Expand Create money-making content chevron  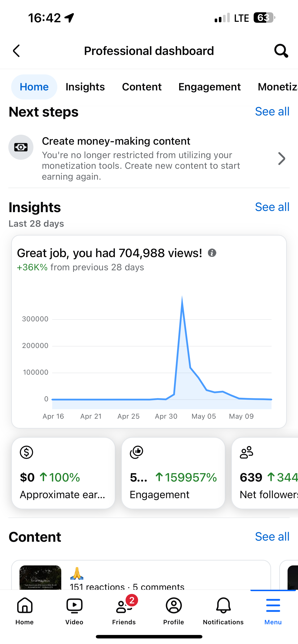(x=282, y=159)
